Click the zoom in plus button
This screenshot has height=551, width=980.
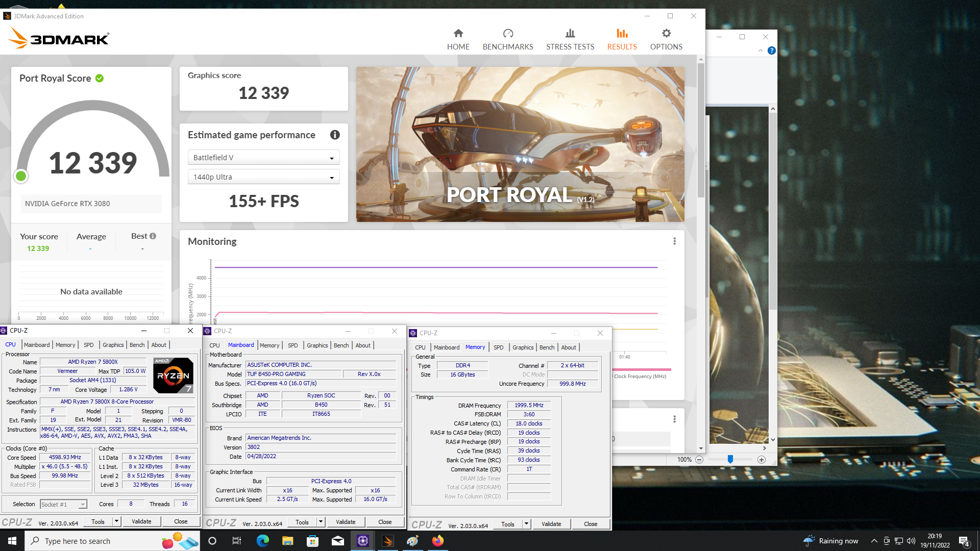click(x=761, y=460)
